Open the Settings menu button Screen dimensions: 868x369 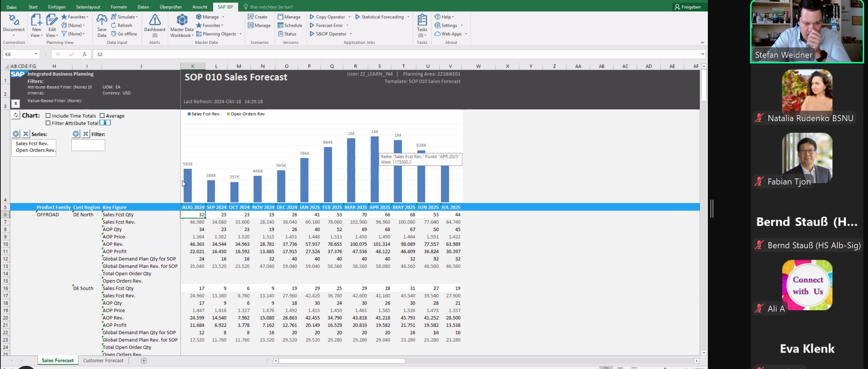click(449, 25)
